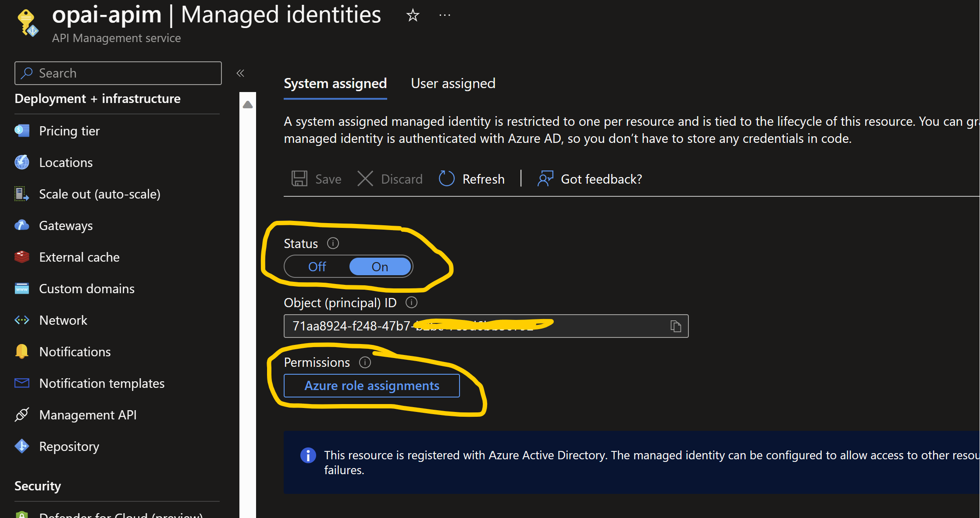Turn Off the system assigned identity

pos(317,266)
